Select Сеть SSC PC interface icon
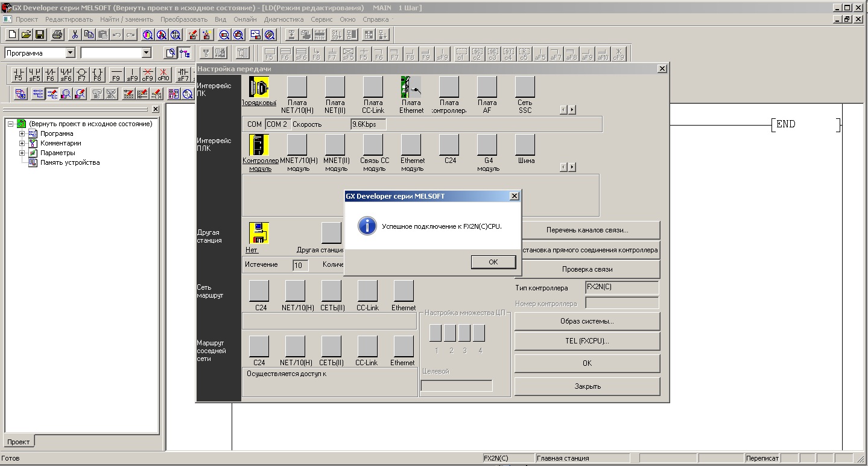 525,88
